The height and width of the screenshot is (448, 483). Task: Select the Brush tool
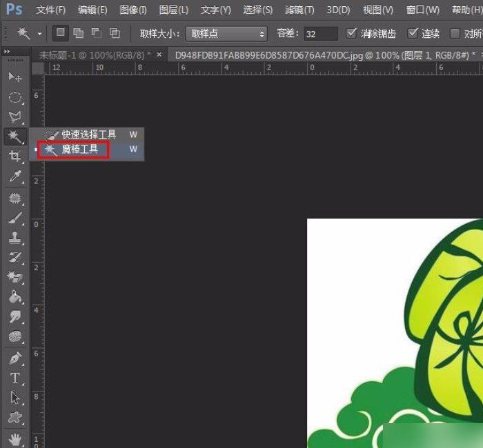[14, 218]
